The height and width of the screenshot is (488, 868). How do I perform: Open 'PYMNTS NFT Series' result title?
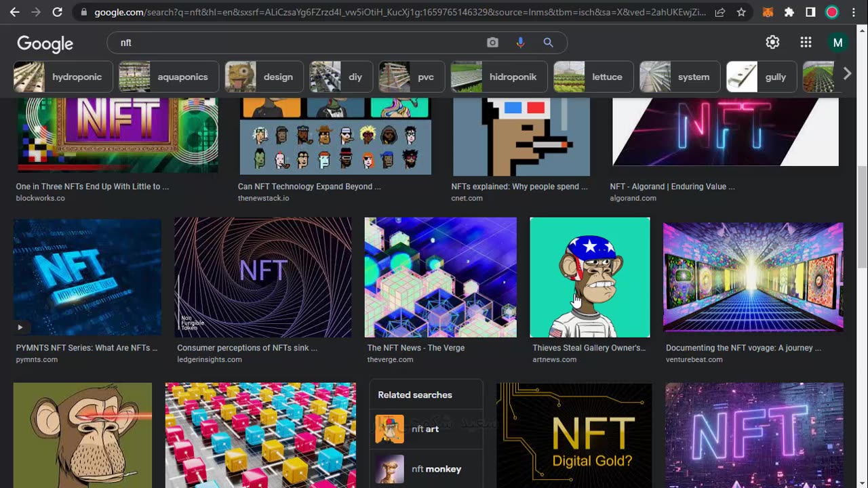[x=87, y=348]
